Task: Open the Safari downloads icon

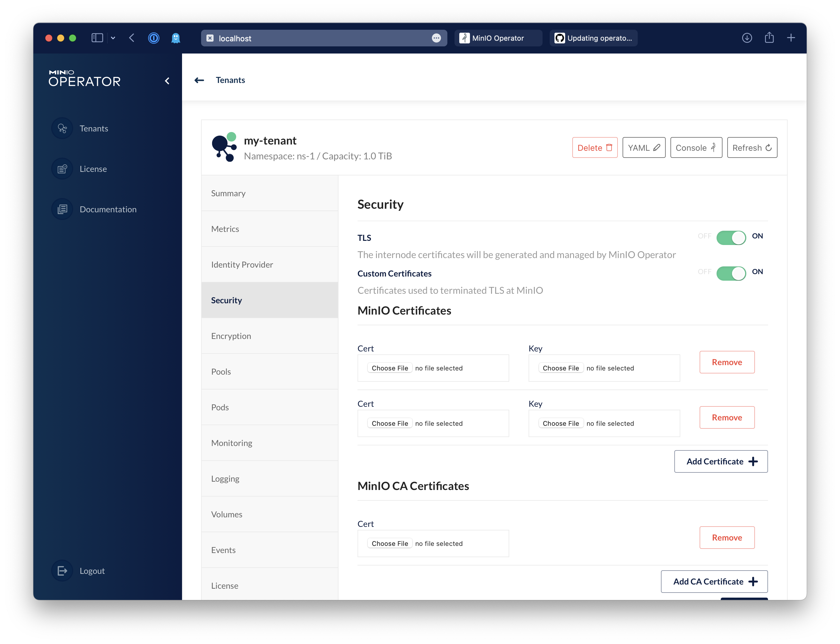Action: point(747,38)
